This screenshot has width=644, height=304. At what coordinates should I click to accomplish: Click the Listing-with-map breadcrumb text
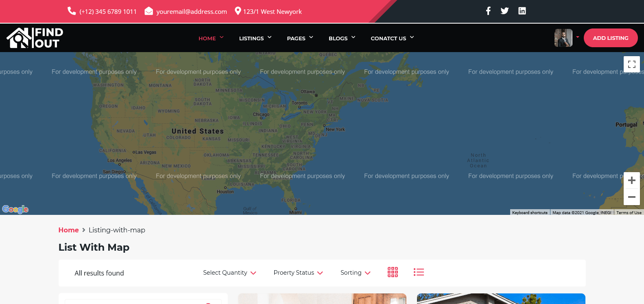pos(117,230)
